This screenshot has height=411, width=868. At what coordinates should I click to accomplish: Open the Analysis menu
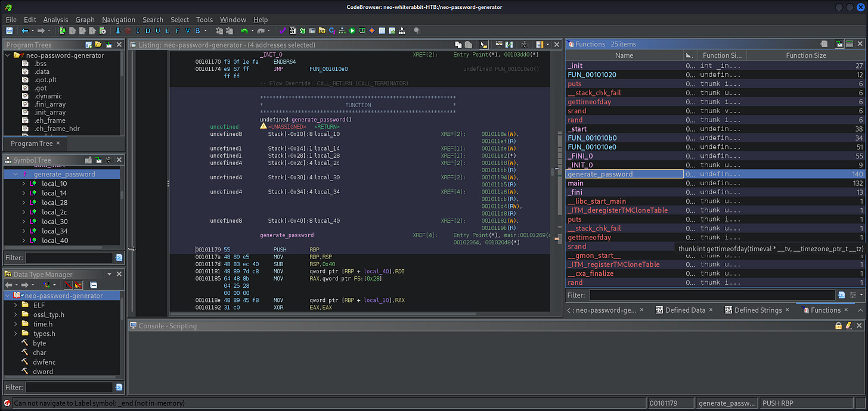coord(55,20)
